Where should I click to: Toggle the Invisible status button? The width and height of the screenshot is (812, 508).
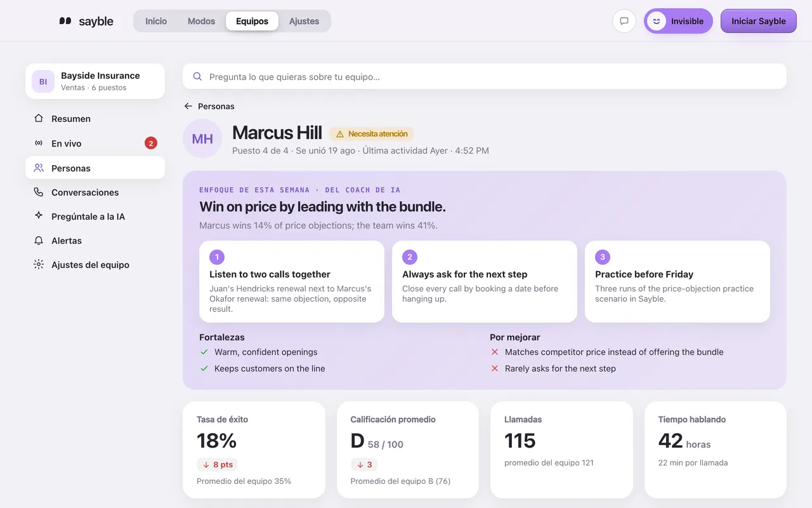678,21
